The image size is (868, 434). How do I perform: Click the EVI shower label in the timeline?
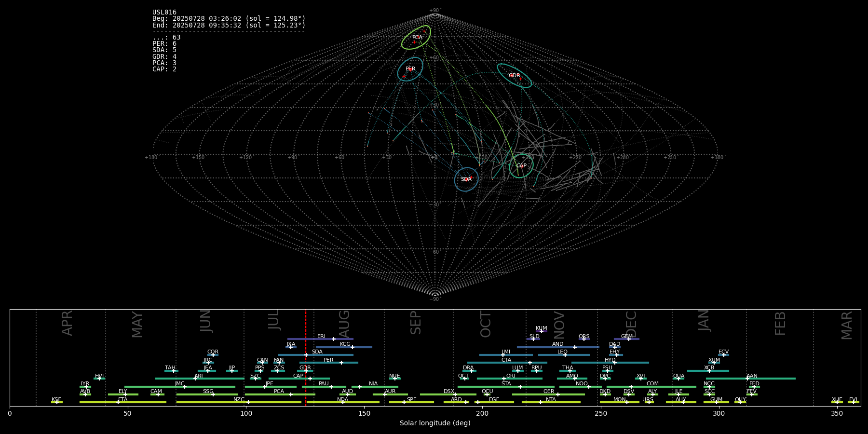(853, 400)
